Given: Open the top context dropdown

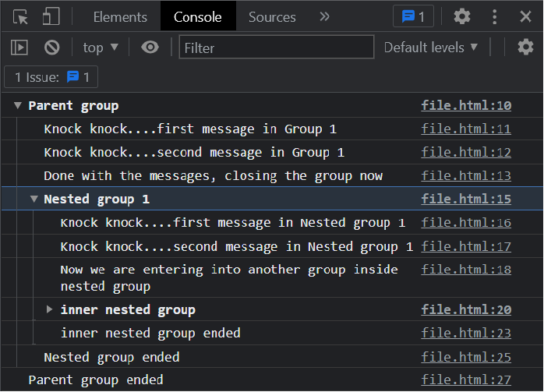Looking at the screenshot, I should coord(101,48).
